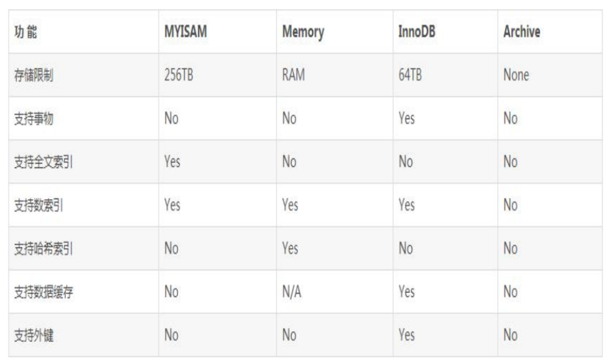Select the 支持外键 row label

point(34,335)
